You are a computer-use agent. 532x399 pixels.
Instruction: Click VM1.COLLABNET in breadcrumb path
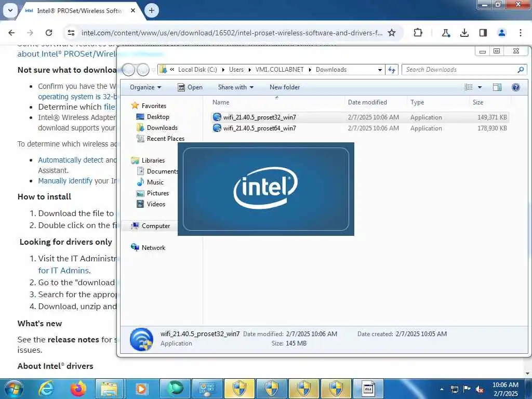point(279,70)
